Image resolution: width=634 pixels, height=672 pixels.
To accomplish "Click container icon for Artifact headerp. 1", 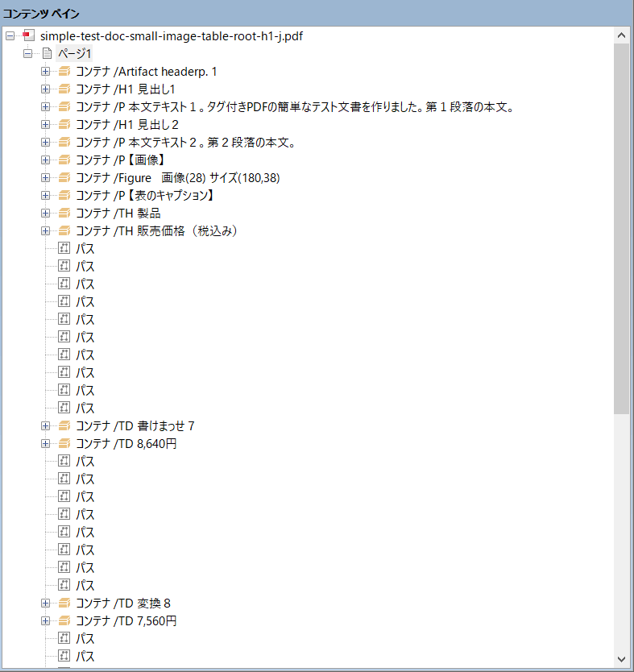I will [64, 72].
